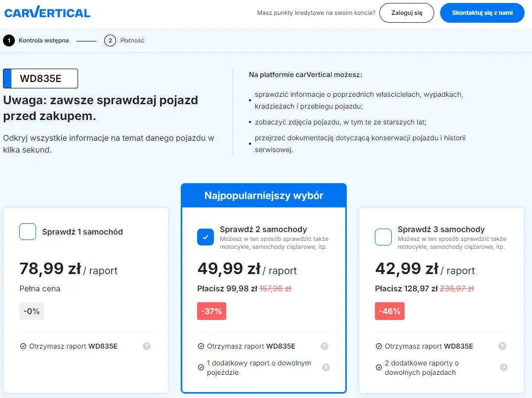Open the help icon next to "Otrzymasz raport WD835E" in the first plan
The image size is (532, 398).
[146, 346]
